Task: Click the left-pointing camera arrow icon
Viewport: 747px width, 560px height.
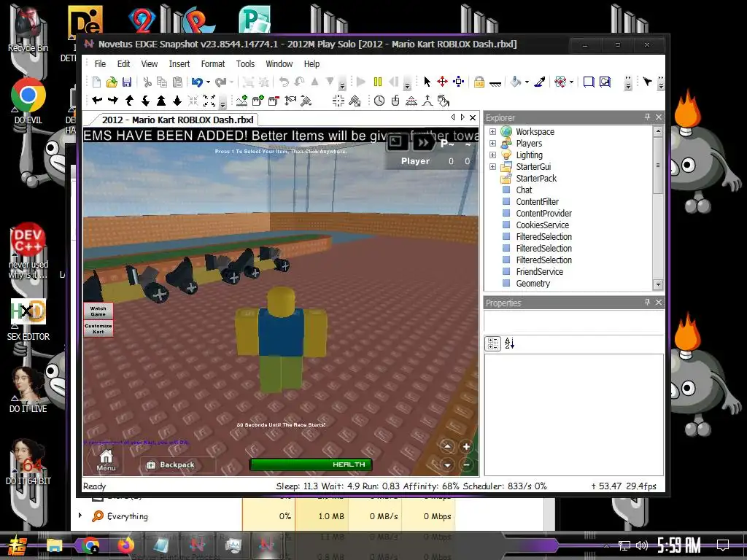Action: coord(97,101)
